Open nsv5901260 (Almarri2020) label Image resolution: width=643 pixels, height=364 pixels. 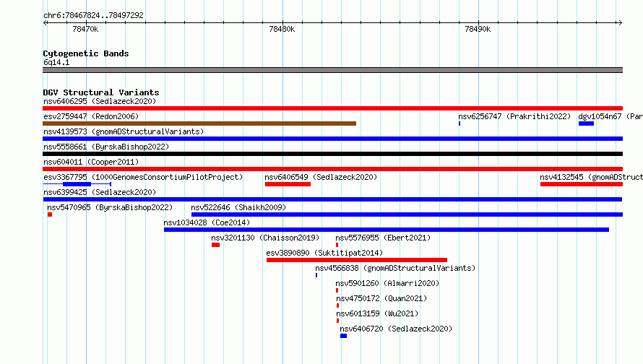pos(387,283)
